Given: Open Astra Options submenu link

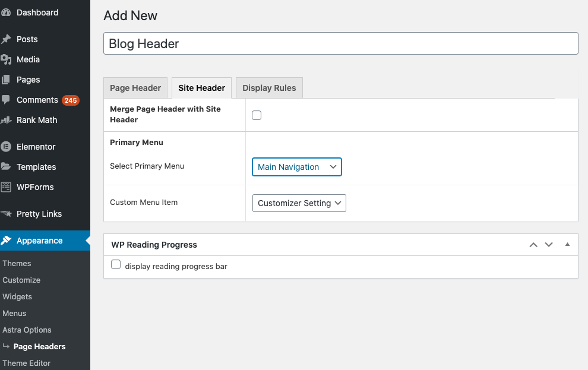Looking at the screenshot, I should pyautogui.click(x=27, y=330).
